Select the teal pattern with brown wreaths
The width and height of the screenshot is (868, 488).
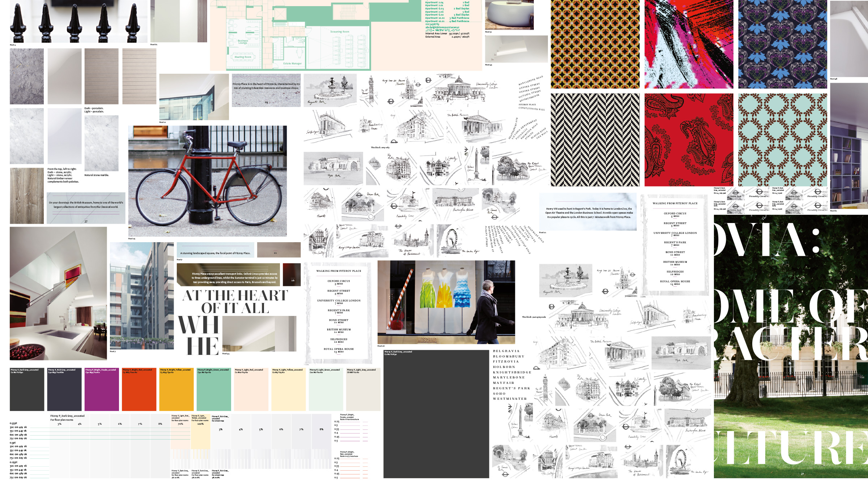[x=783, y=140]
